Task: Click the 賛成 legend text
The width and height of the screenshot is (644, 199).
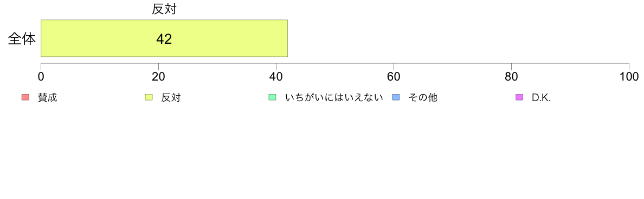Action: 48,97
